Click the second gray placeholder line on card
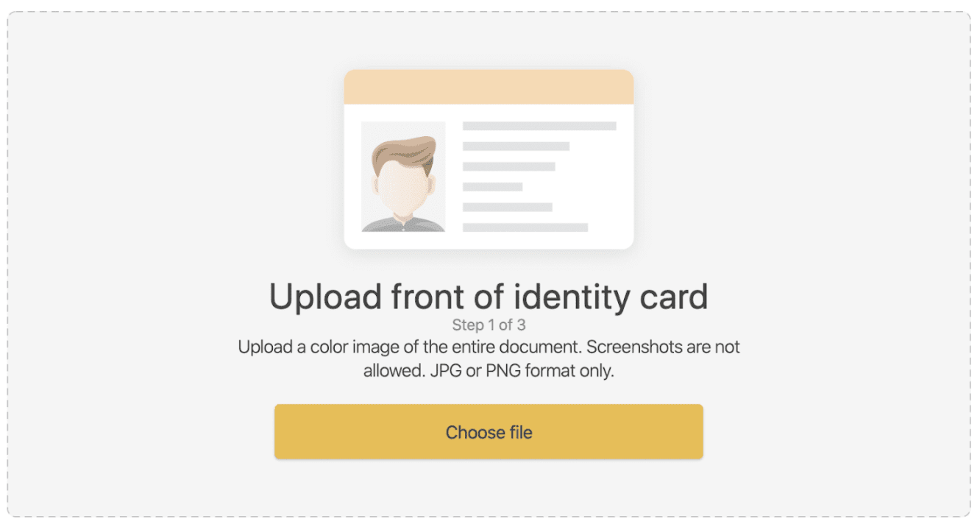This screenshot has width=980, height=527. 516,146
